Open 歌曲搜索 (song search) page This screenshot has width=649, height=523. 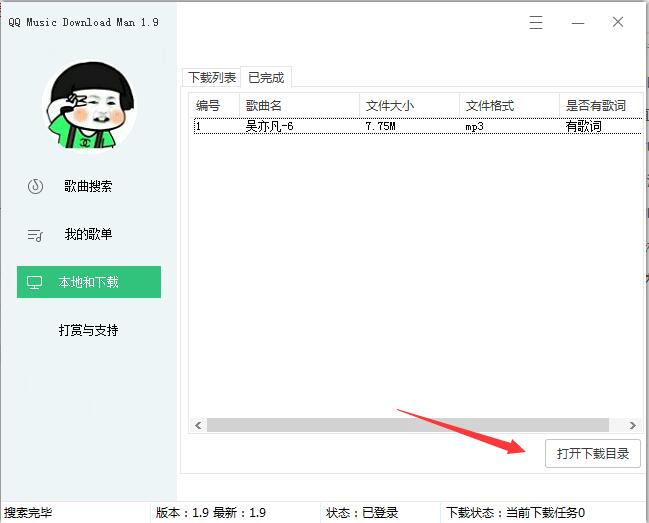coord(88,186)
